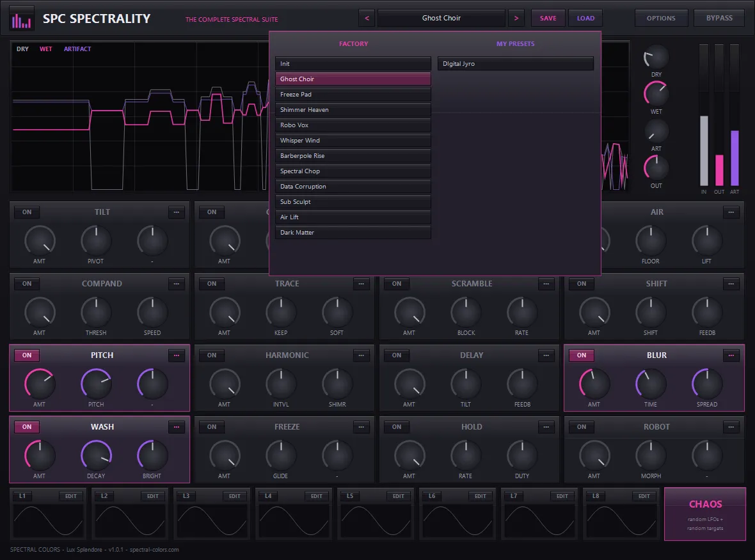Select the Freeze Pad preset
Viewport: 755px width, 560px height.
pyautogui.click(x=353, y=95)
